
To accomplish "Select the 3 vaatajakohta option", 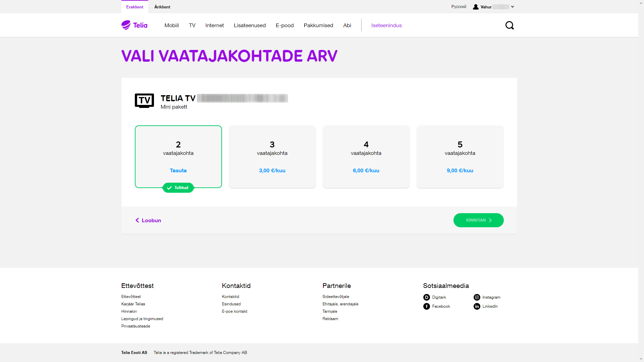I will pos(272,157).
